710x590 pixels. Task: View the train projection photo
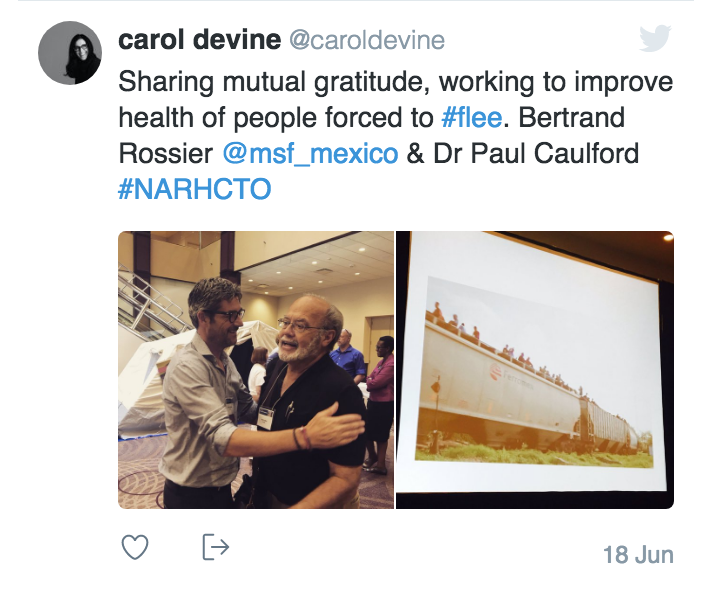tap(535, 370)
